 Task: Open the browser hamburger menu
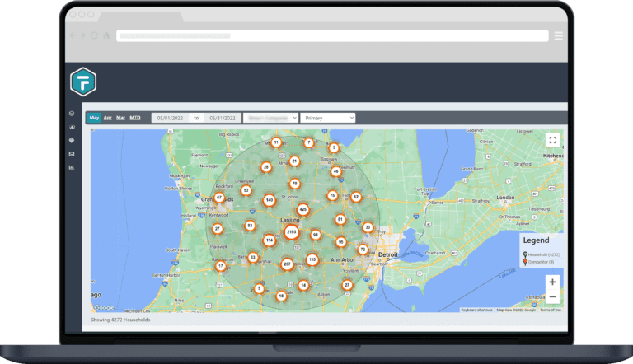click(x=559, y=36)
